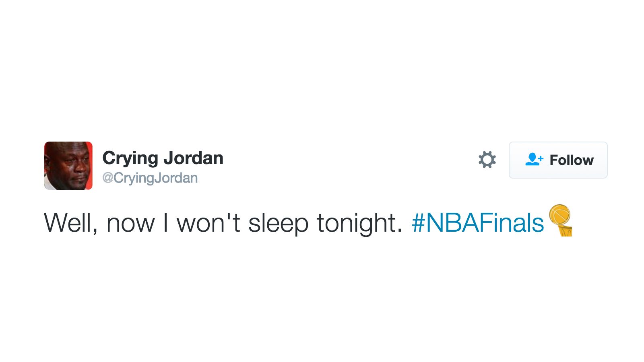
Task: Click the gear icon beside the Follow button
Action: [487, 160]
